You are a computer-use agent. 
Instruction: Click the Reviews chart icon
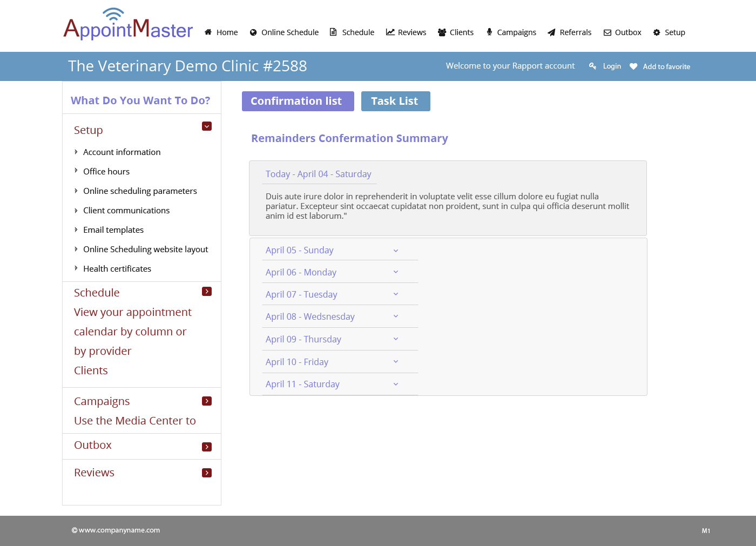[x=390, y=32]
